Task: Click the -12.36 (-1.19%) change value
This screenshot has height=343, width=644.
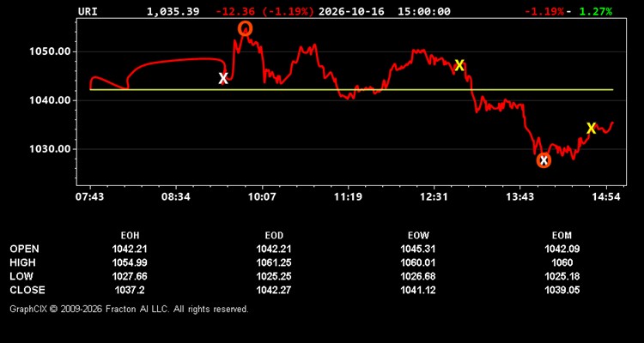Action: pyautogui.click(x=265, y=11)
